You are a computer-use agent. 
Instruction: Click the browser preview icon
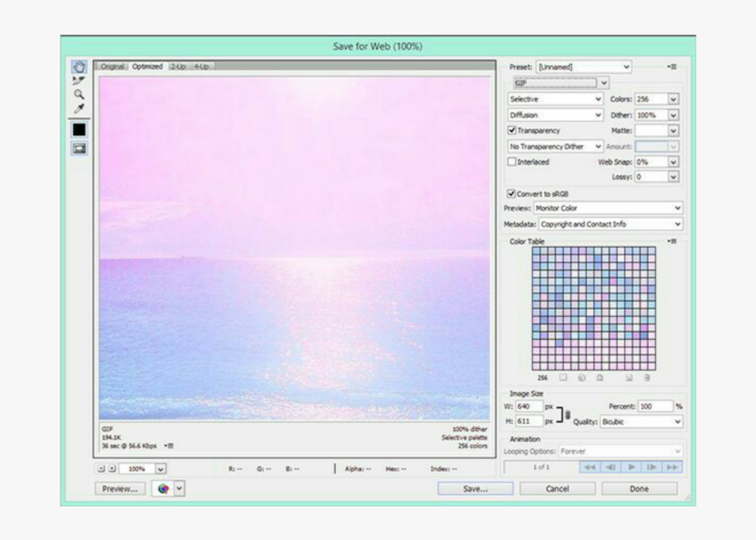164,488
